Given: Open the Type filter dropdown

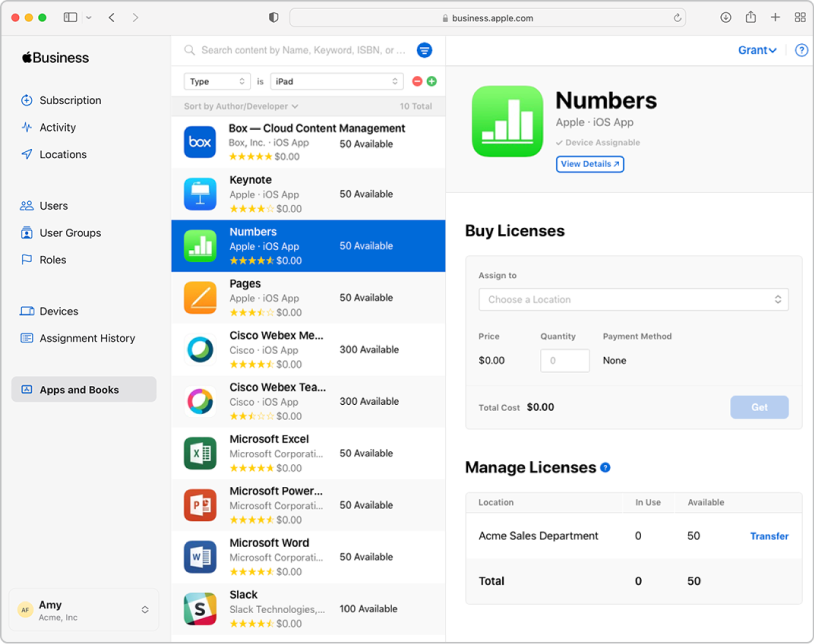Looking at the screenshot, I should click(216, 81).
